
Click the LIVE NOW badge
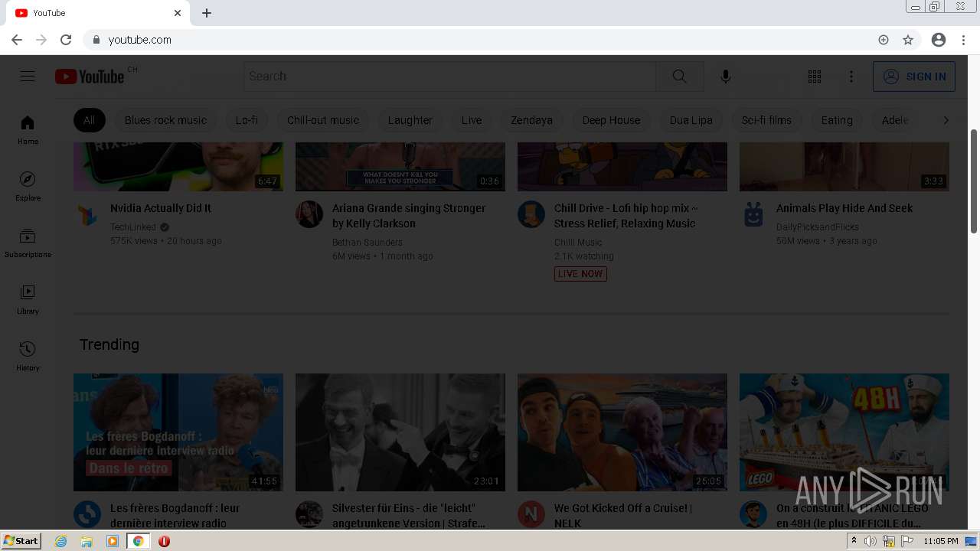[580, 274]
